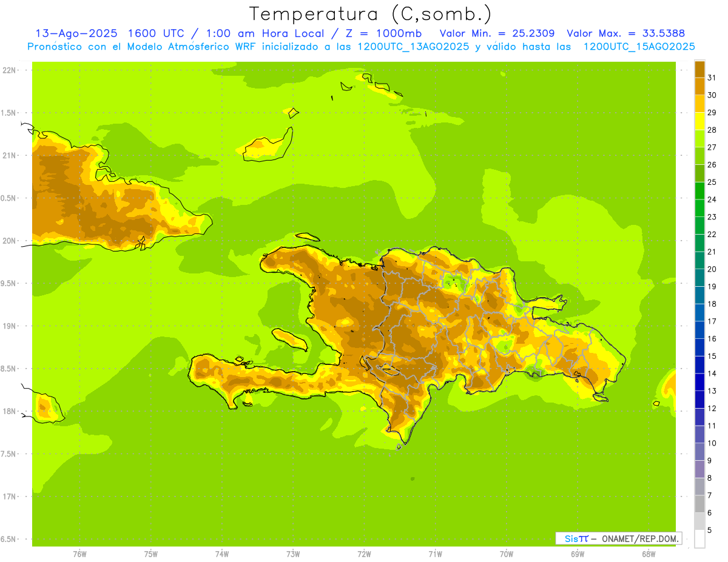Screen dimensions: 728x562
Task: Select the date text "13-Ago-2025"
Action: (76, 33)
